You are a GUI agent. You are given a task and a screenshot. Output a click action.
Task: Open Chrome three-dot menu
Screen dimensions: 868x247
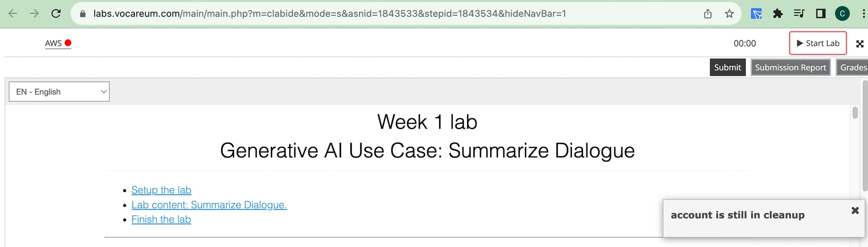(864, 14)
